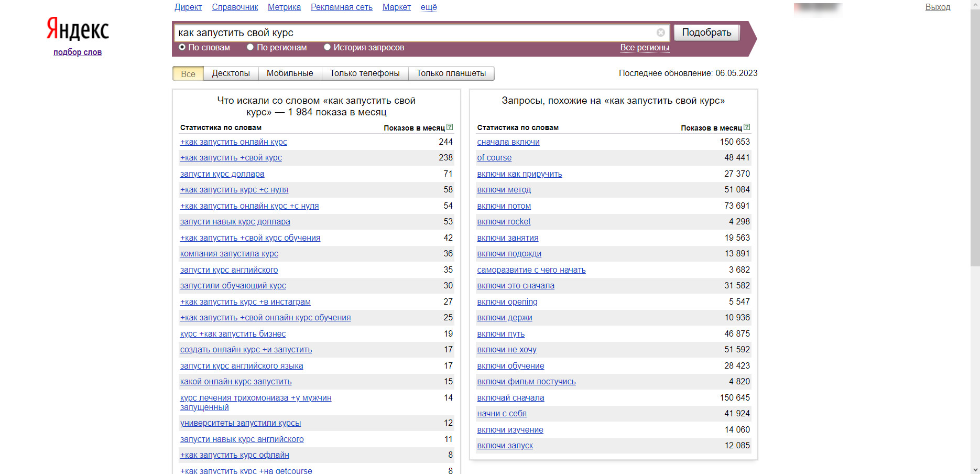This screenshot has width=980, height=474.
Task: Click the "подбор слов" link under the logo
Action: point(78,52)
